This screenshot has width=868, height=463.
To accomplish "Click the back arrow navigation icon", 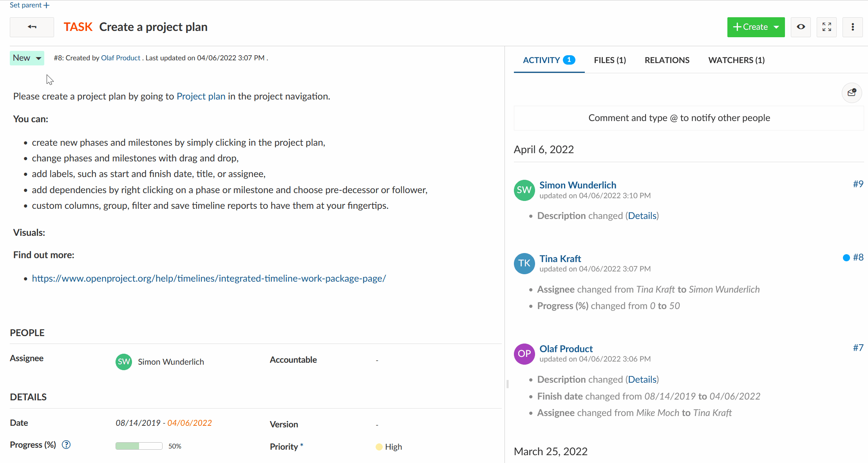I will click(32, 26).
